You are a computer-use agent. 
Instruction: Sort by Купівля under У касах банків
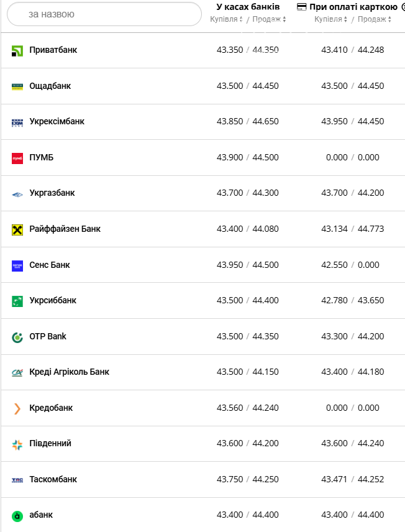click(226, 19)
